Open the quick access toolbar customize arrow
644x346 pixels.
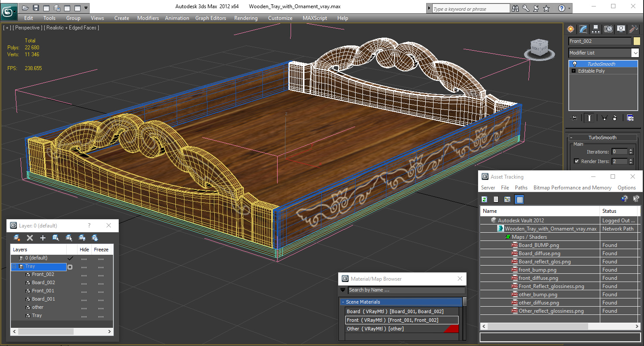[86, 8]
